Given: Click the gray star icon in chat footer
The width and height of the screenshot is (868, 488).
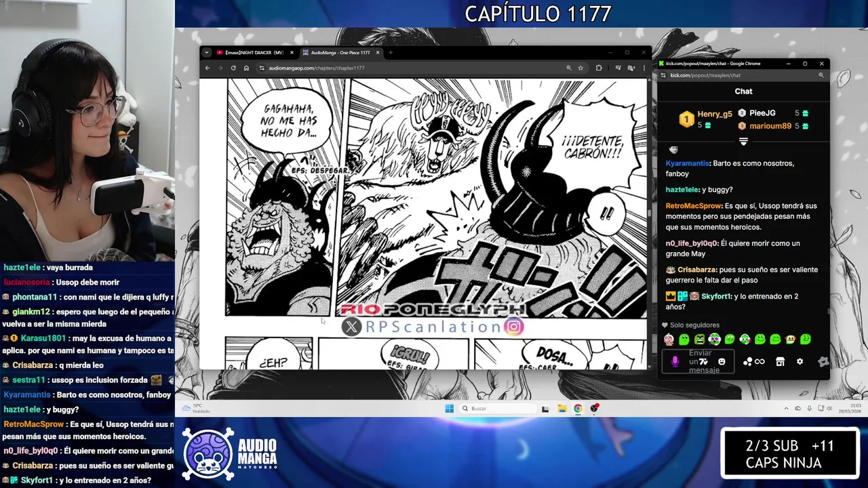Looking at the screenshot, I should 823,362.
